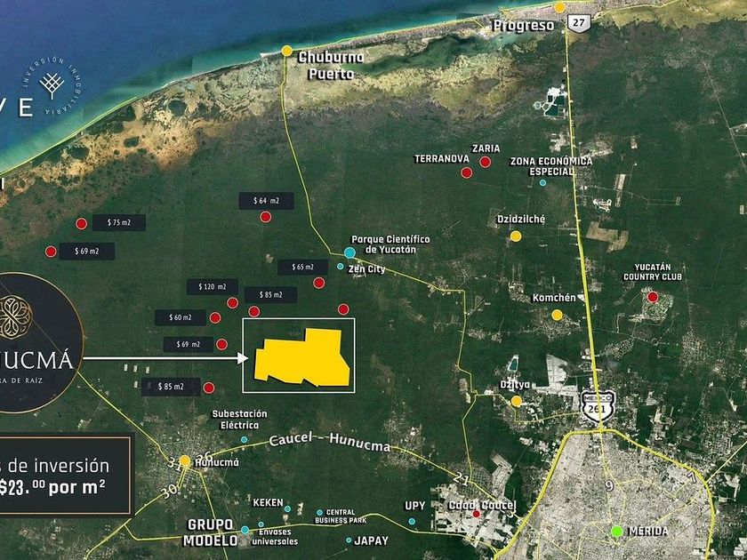Select the Chuburna Puerto label

pyautogui.click(x=331, y=66)
